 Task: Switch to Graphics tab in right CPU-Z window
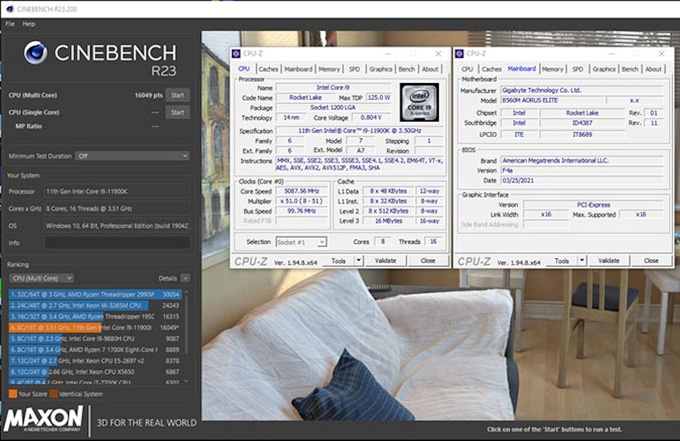click(604, 69)
